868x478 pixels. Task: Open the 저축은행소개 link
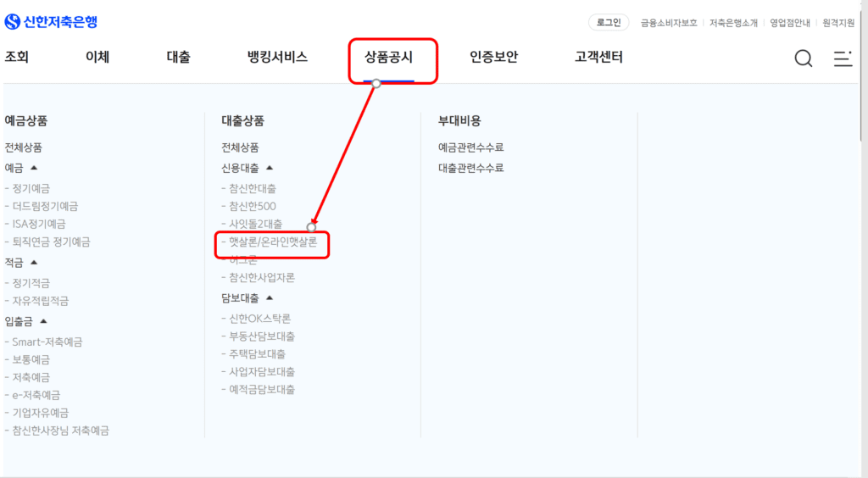point(733,23)
